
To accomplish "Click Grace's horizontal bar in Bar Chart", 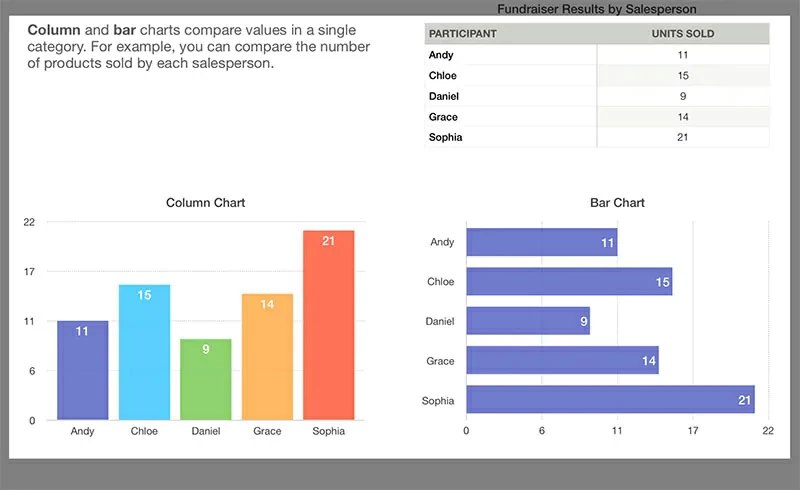I will point(562,361).
